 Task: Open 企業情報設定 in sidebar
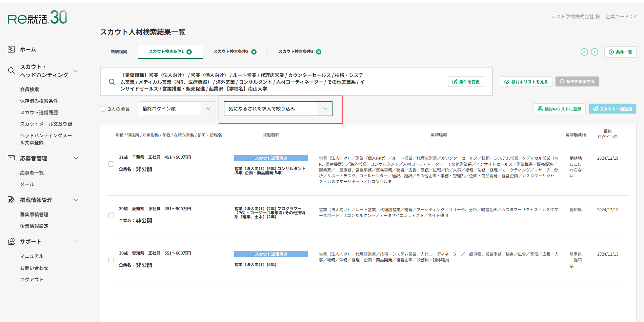(34, 226)
